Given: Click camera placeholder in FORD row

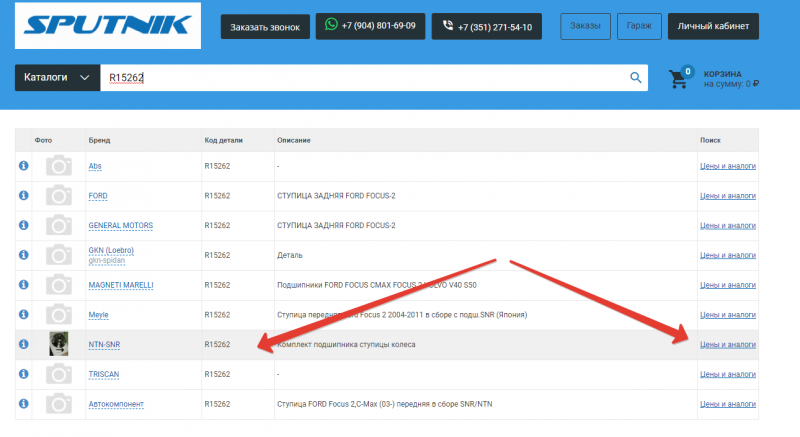Looking at the screenshot, I should click(x=59, y=195).
